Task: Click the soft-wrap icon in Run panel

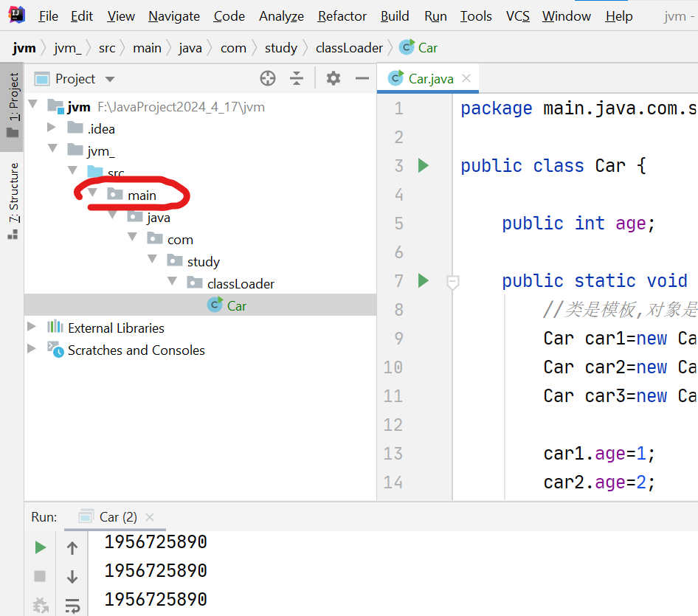Action: 72,606
